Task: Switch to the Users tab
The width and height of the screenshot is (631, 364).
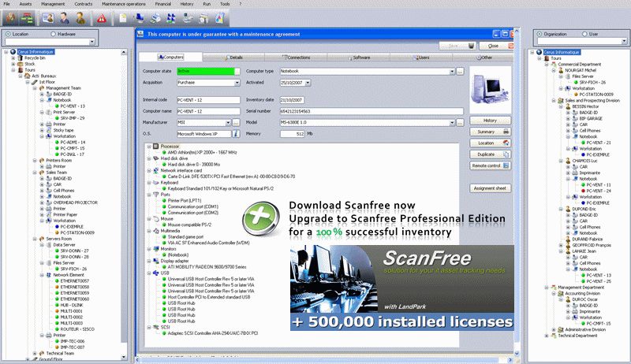Action: click(421, 58)
